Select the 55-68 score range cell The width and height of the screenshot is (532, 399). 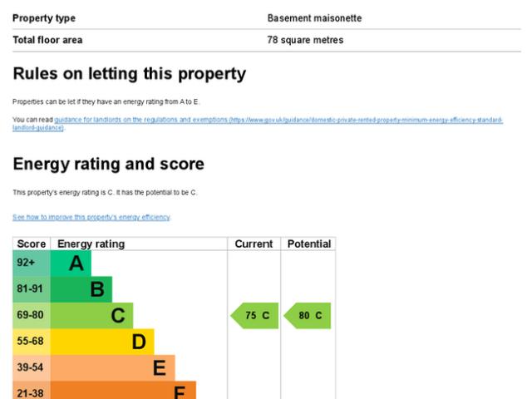tap(32, 342)
